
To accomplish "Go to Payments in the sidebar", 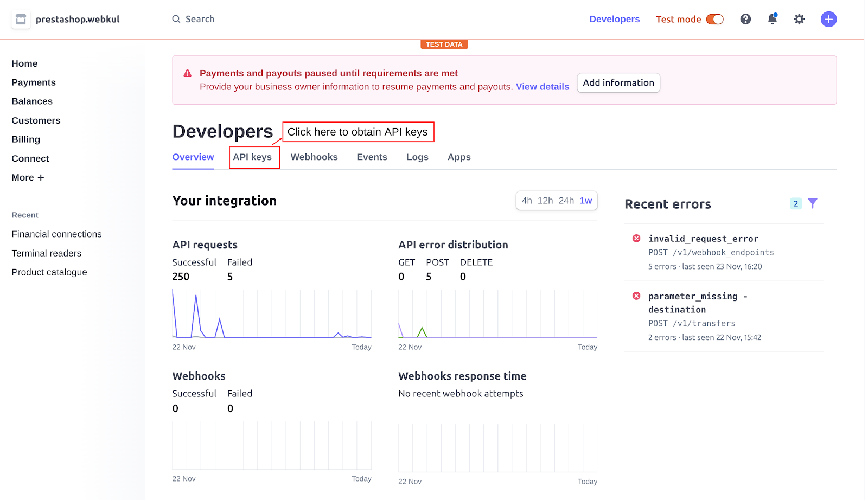I will click(34, 82).
